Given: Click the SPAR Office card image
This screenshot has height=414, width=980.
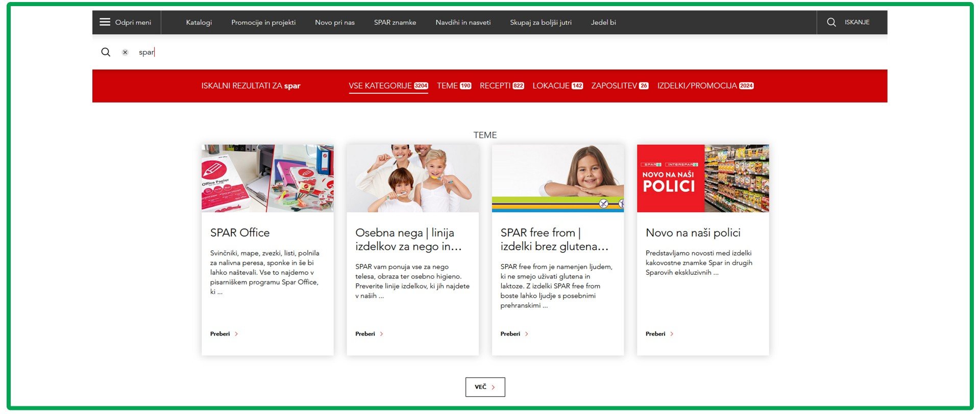Looking at the screenshot, I should click(267, 178).
